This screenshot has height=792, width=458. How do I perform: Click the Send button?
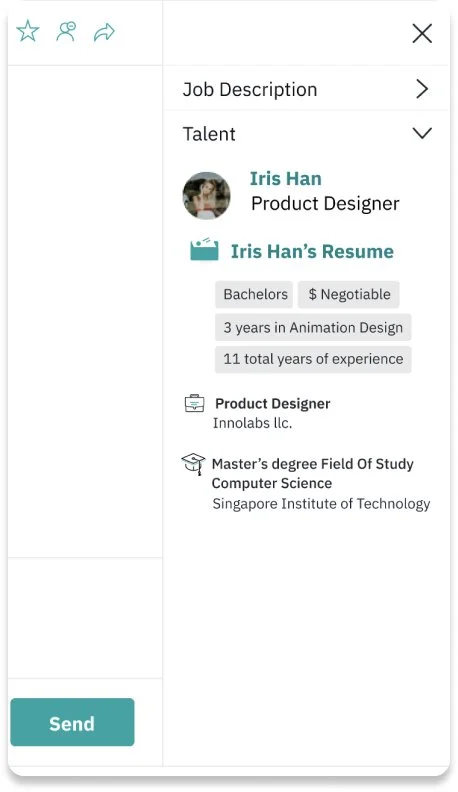pyautogui.click(x=72, y=722)
